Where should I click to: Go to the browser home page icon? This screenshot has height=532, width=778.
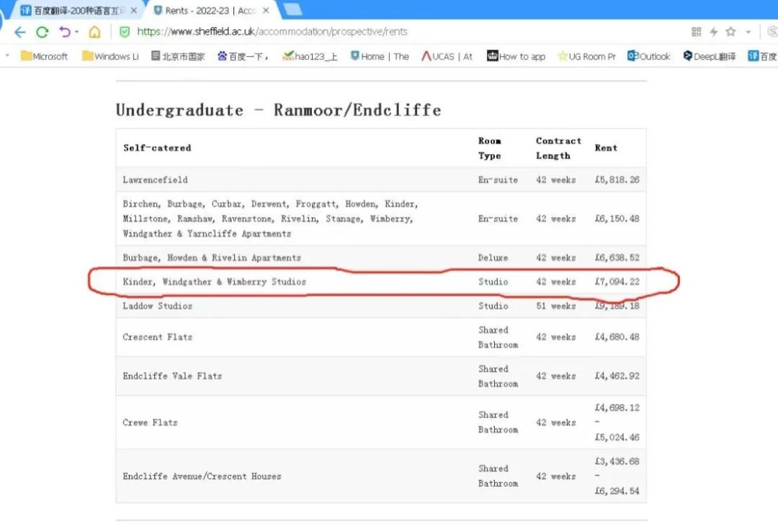click(94, 32)
